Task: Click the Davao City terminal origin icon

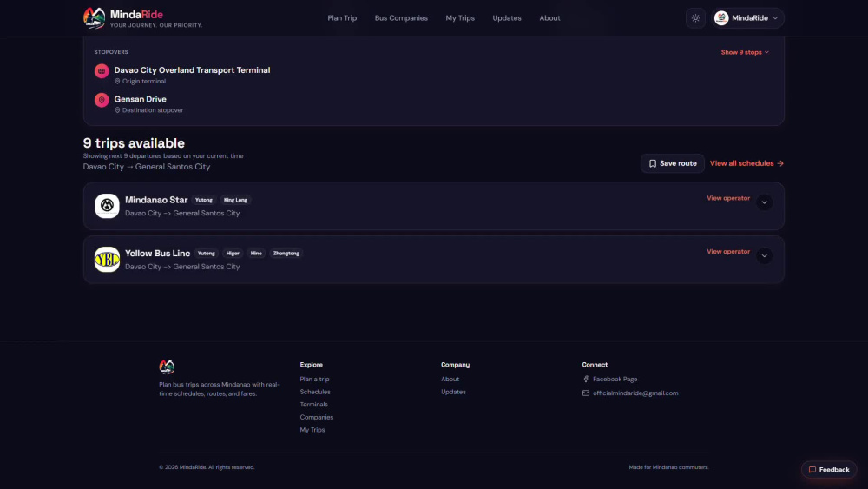Action: pos(102,71)
